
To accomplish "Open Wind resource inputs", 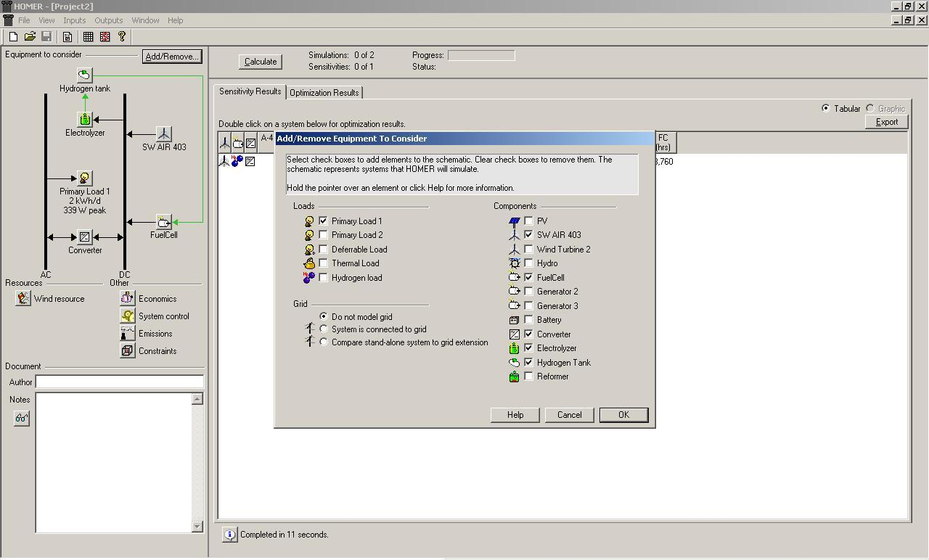I will click(23, 299).
